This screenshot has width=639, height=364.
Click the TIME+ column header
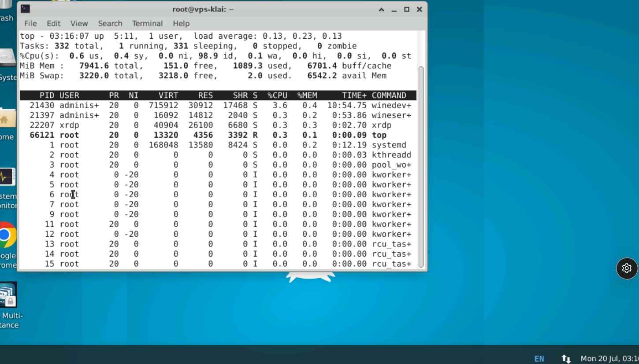click(x=354, y=96)
